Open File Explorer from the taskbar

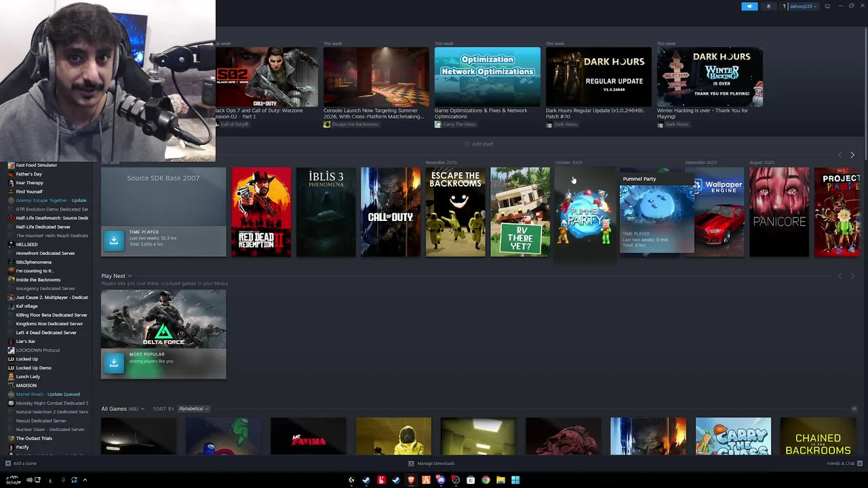click(x=500, y=480)
